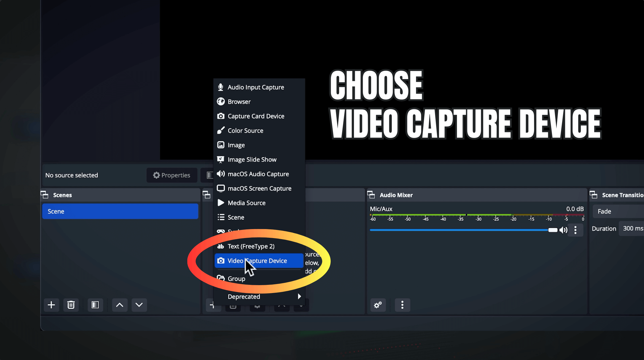Click the Properties button
Screen dimensions: 644x360
pyautogui.click(x=172, y=175)
